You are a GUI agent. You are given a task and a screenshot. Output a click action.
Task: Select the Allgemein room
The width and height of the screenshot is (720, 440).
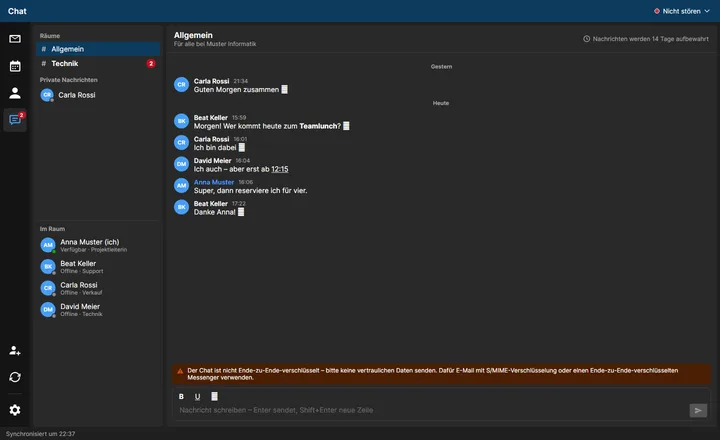click(x=98, y=49)
